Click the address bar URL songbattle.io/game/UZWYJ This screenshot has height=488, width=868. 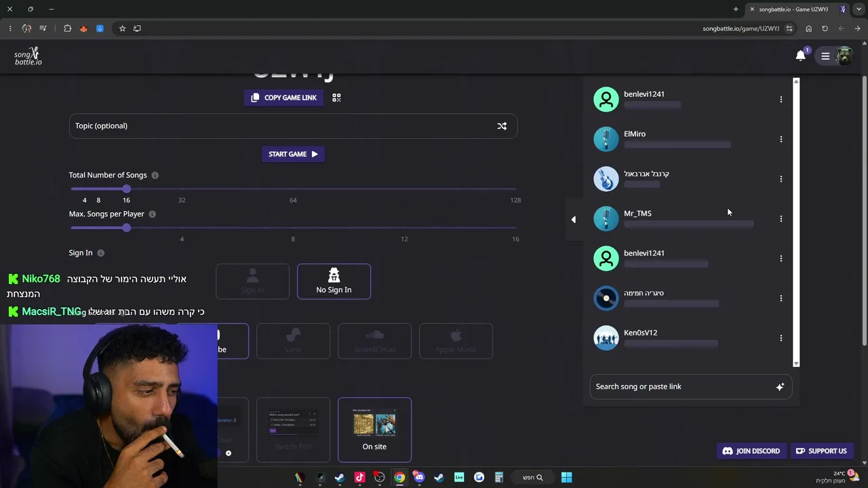(x=741, y=28)
